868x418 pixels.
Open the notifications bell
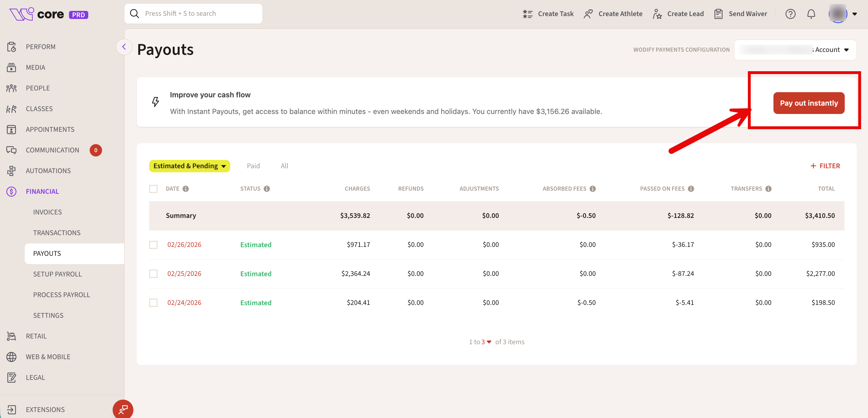click(x=811, y=14)
